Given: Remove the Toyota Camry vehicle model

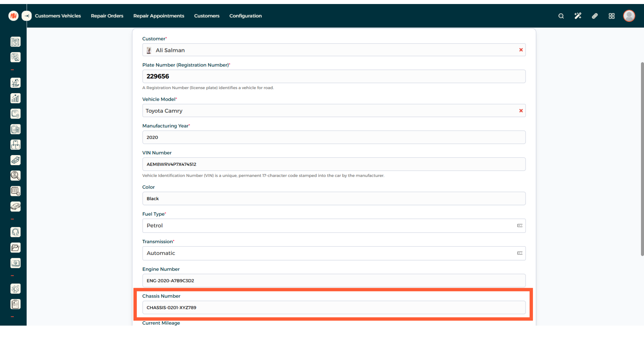Looking at the screenshot, I should (x=521, y=111).
